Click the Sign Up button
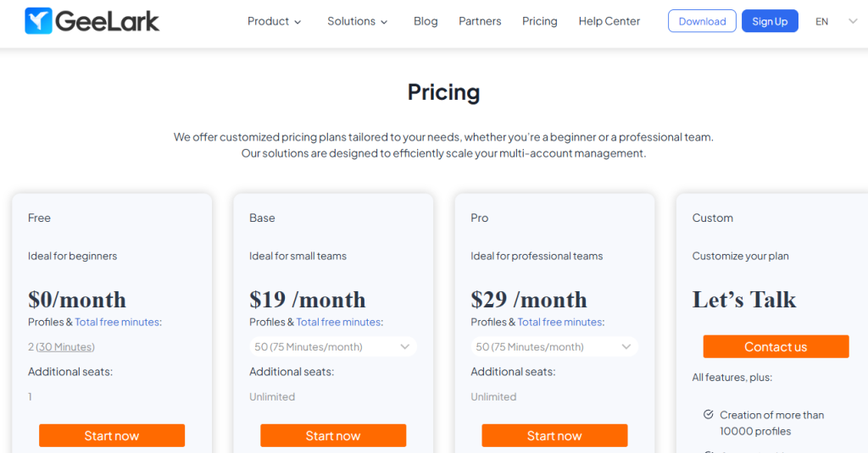The height and width of the screenshot is (453, 868). pos(770,21)
